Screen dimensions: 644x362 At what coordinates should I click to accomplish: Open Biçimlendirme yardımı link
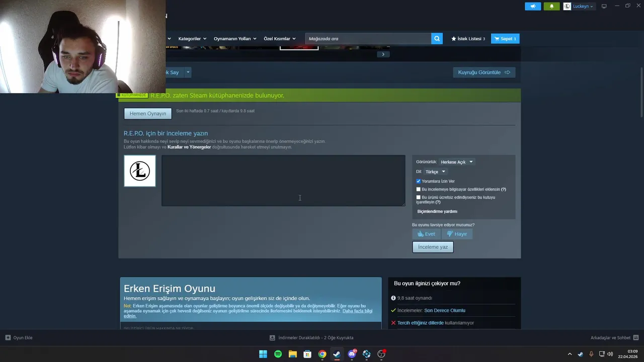pos(437,212)
